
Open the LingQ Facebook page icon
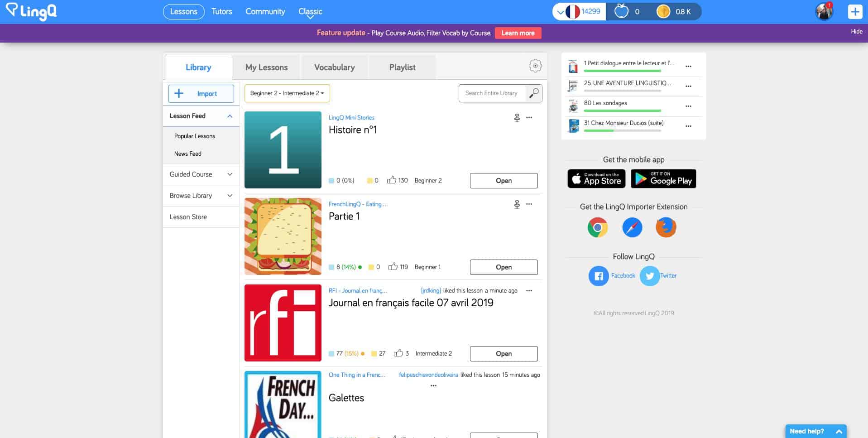coord(599,276)
